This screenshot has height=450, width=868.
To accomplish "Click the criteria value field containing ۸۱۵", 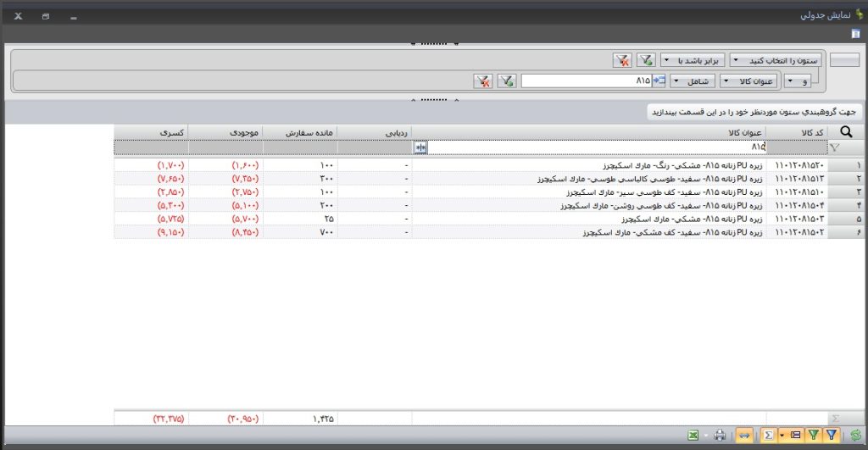I will pos(587,81).
